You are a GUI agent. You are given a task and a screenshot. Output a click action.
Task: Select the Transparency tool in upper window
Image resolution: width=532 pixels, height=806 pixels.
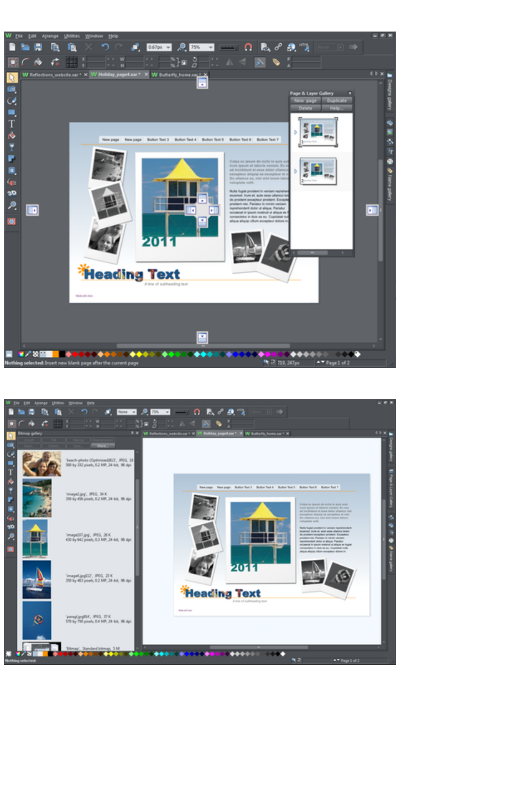click(x=12, y=147)
